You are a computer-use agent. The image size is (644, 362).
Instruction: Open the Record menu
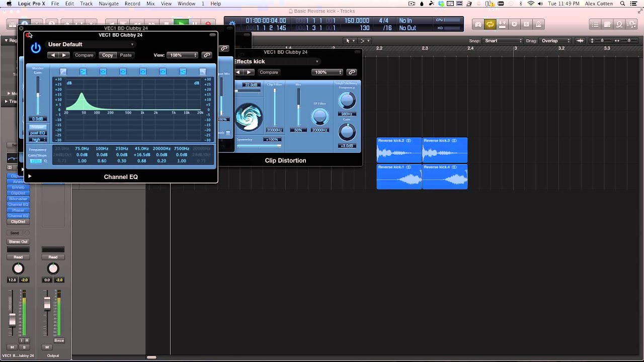pyautogui.click(x=132, y=4)
